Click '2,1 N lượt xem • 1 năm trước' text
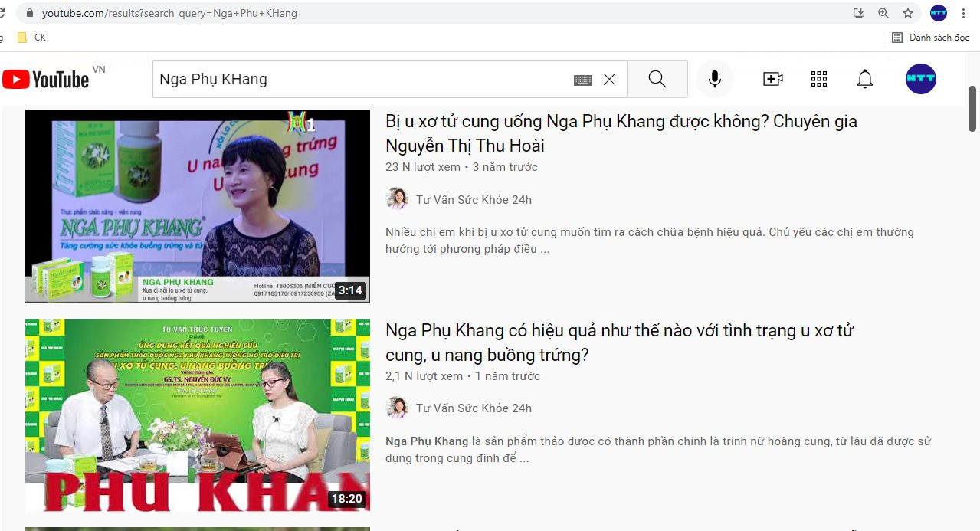 463,376
